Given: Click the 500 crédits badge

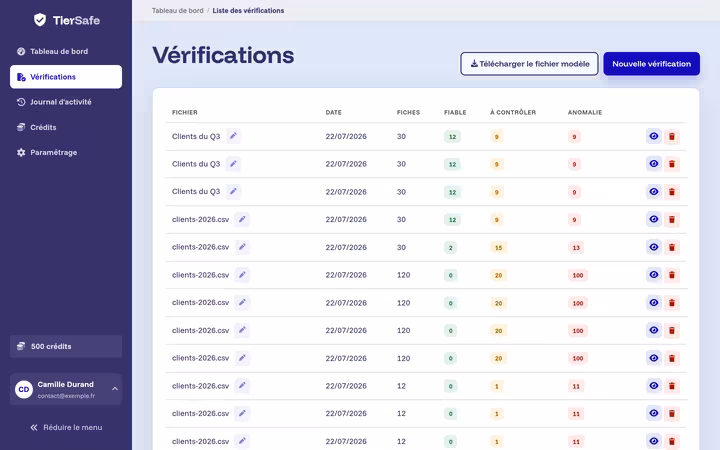Looking at the screenshot, I should (x=66, y=346).
